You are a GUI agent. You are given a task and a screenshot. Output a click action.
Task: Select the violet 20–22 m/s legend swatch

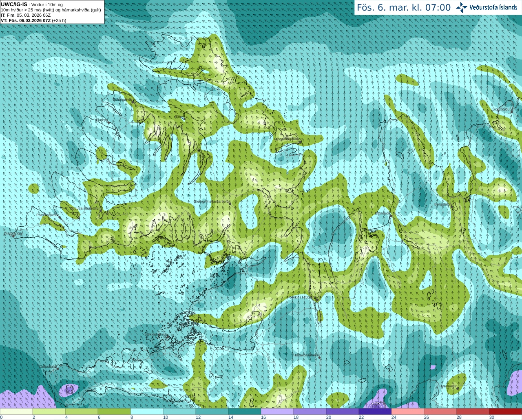pyautogui.click(x=343, y=411)
